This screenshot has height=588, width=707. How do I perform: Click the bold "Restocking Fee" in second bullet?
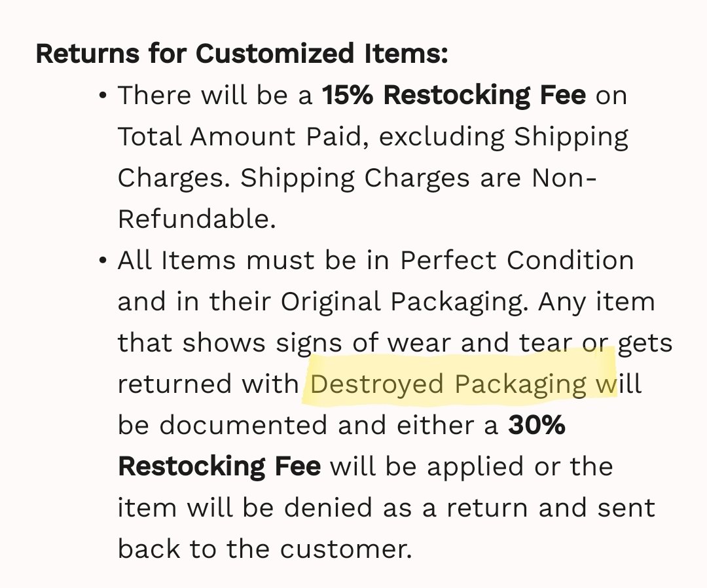(219, 466)
